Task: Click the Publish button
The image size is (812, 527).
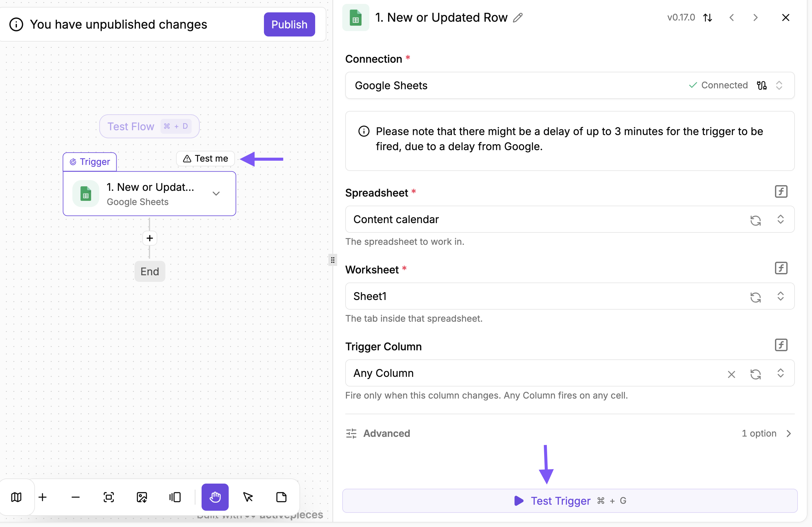Action: [x=289, y=24]
